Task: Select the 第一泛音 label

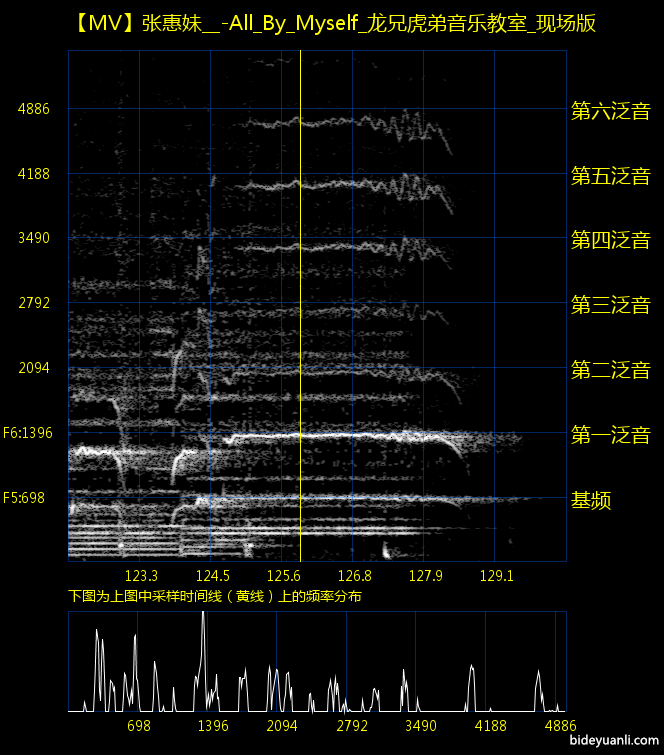Action: coord(610,435)
